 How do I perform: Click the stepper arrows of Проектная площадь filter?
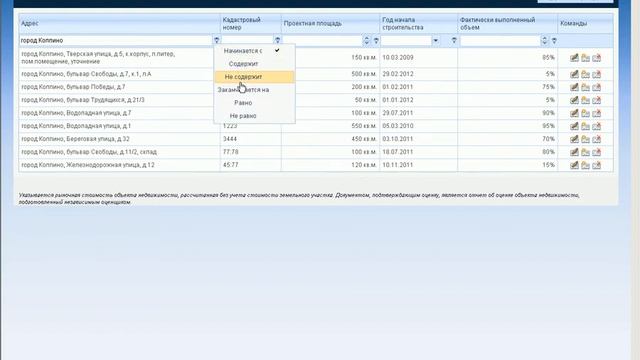[366, 40]
